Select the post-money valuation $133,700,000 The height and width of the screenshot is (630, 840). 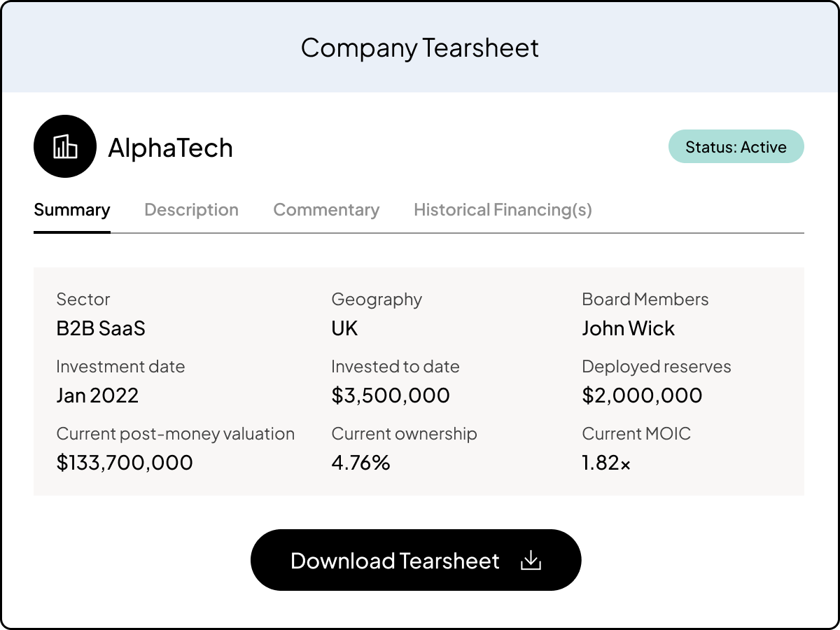[x=125, y=462]
